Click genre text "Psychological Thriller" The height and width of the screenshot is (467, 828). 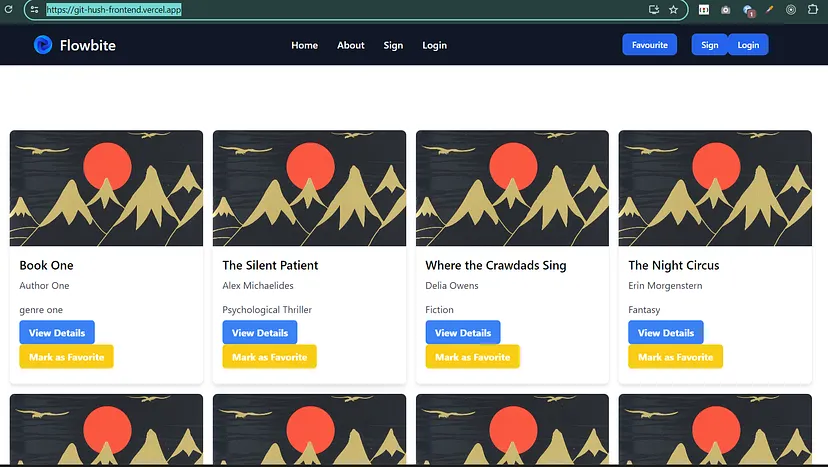267,310
